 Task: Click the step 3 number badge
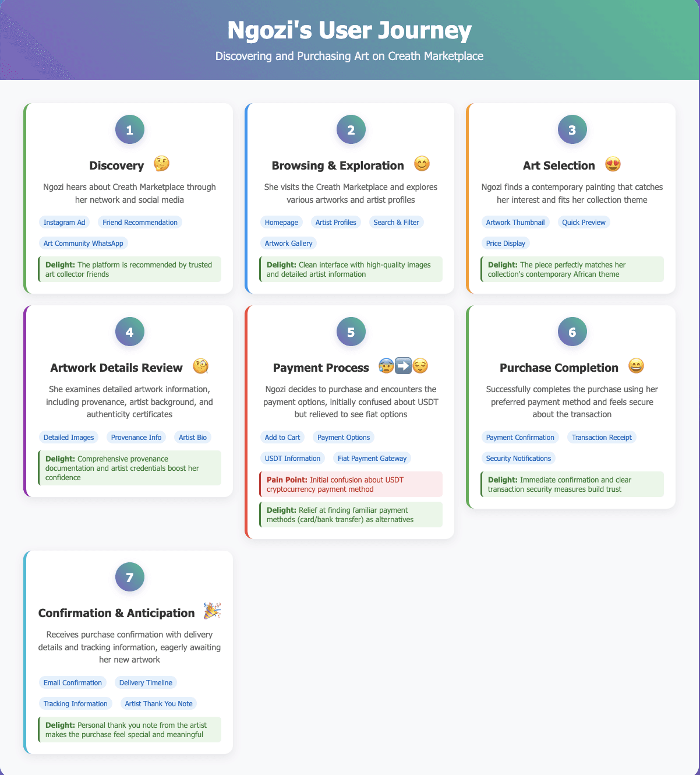pyautogui.click(x=572, y=130)
